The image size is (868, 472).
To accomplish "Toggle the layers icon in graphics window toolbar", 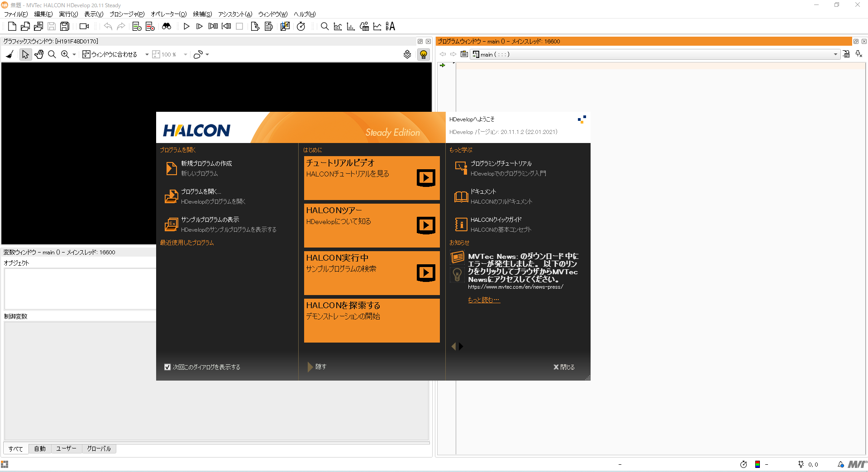I will 407,54.
